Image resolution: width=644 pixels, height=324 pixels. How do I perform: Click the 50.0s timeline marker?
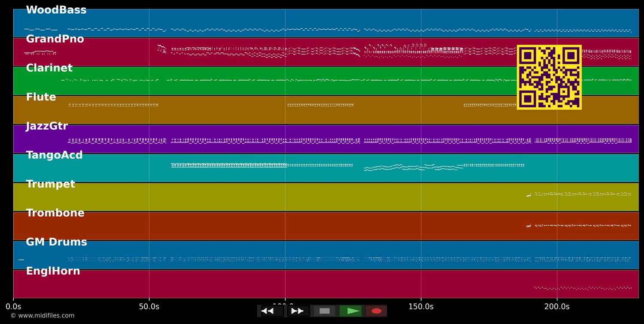pyautogui.click(x=149, y=307)
